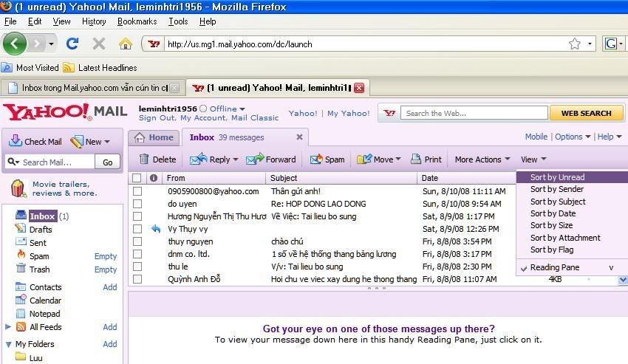Check the dnm co. ltd. message checkbox
The image size is (628, 364).
(x=137, y=253)
